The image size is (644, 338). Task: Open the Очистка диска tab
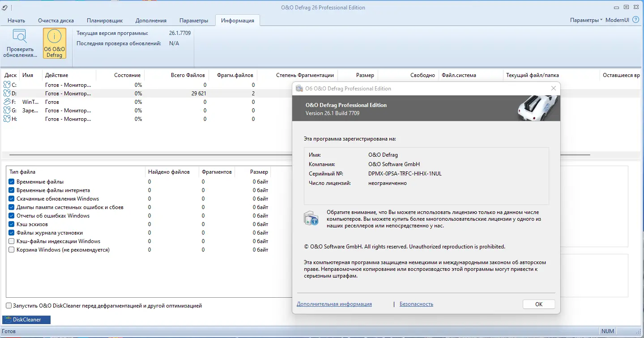(x=55, y=20)
